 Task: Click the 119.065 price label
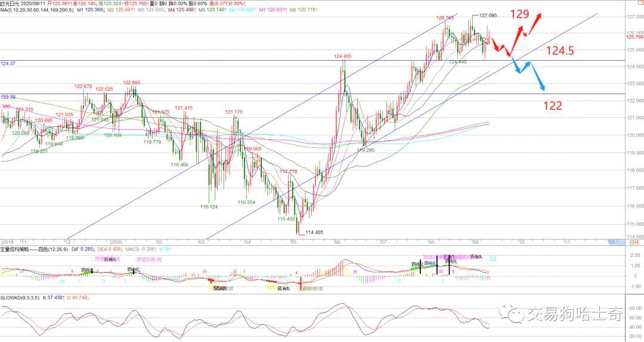point(253,148)
